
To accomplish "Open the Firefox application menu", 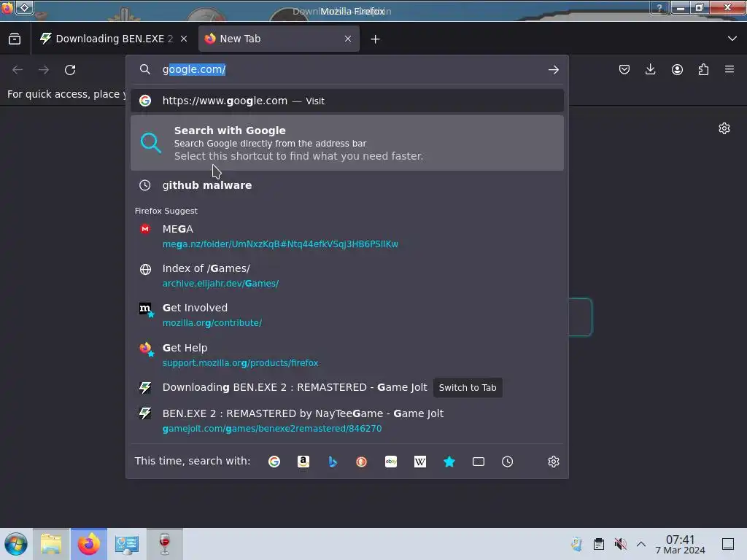I will pos(729,69).
